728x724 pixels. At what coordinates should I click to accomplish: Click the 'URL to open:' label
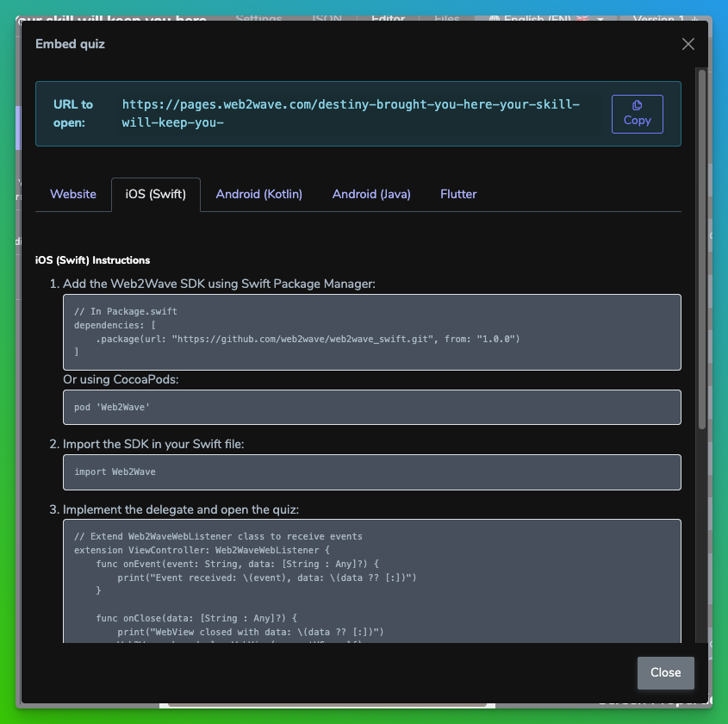coord(73,113)
